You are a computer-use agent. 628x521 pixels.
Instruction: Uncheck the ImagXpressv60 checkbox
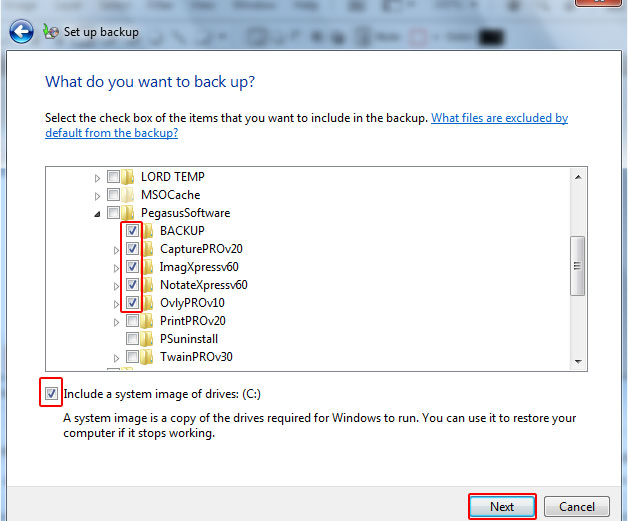click(132, 267)
